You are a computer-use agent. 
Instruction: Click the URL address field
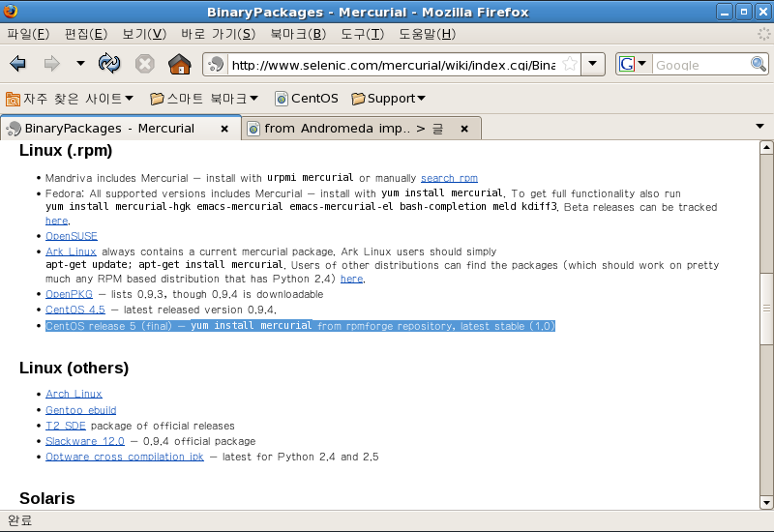pos(394,65)
